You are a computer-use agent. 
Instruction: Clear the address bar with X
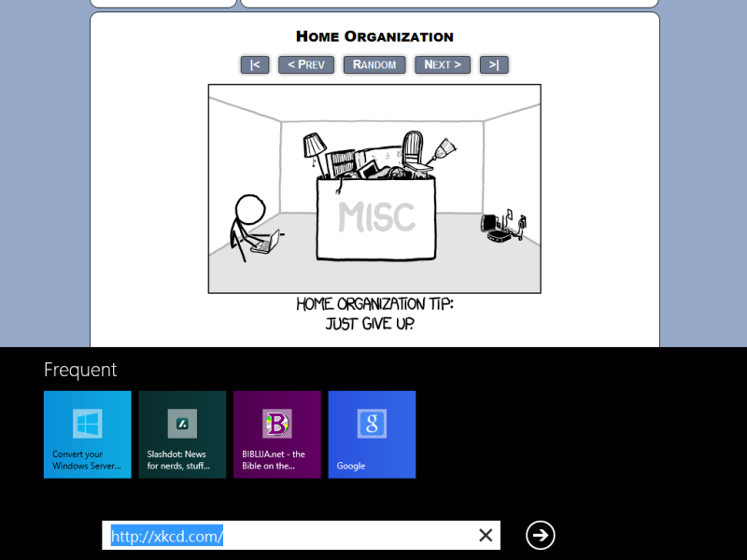click(x=486, y=535)
